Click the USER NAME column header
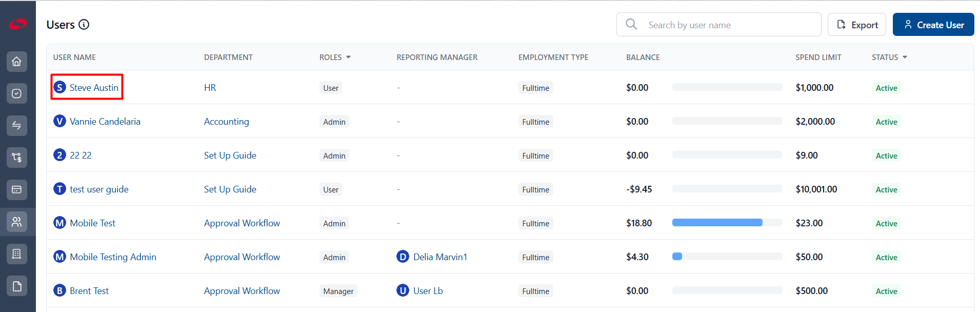The width and height of the screenshot is (980, 312). tap(74, 57)
